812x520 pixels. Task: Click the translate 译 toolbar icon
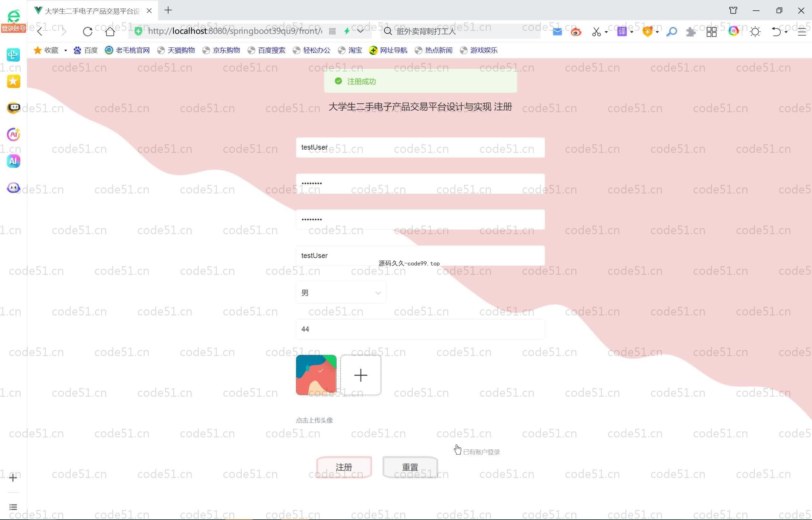(x=622, y=32)
